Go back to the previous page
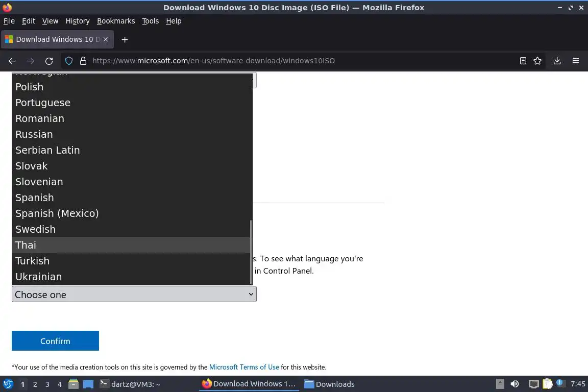588x392 pixels. pyautogui.click(x=12, y=61)
